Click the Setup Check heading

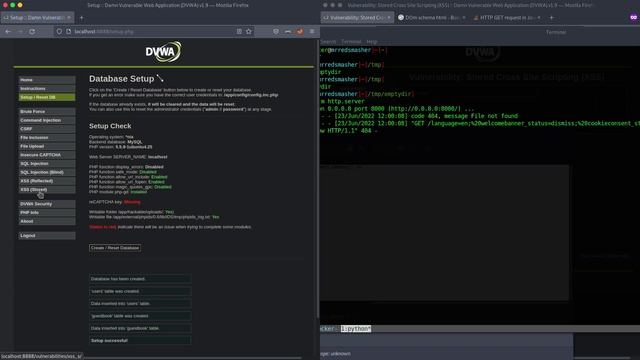[x=110, y=126]
